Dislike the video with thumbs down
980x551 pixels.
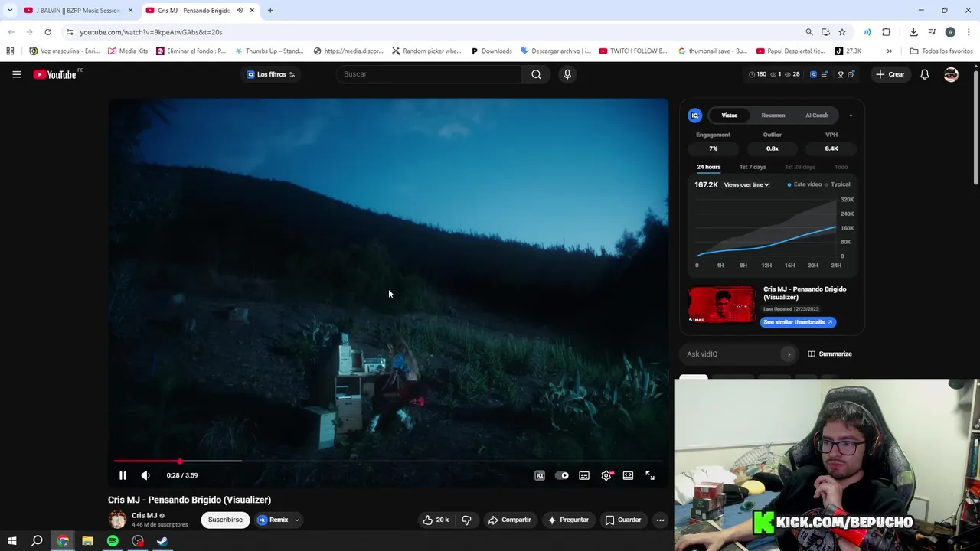coord(466,520)
